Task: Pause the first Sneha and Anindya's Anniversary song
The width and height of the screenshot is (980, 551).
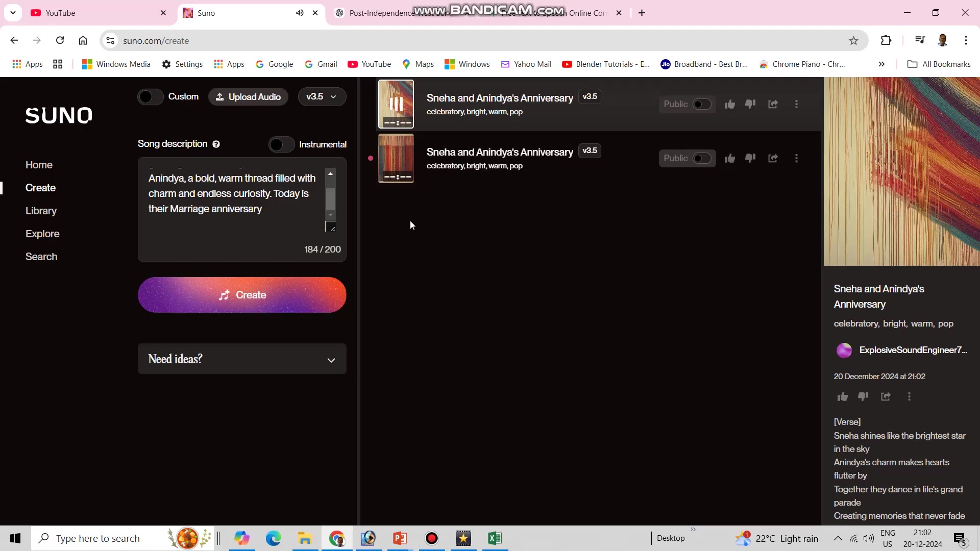Action: pyautogui.click(x=396, y=104)
